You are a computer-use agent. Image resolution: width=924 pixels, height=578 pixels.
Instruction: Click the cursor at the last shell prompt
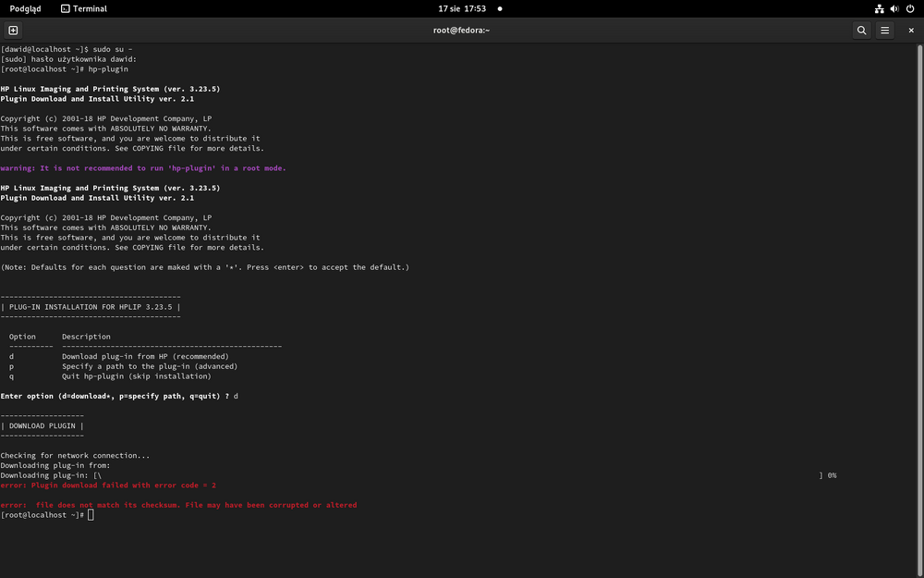tap(91, 515)
